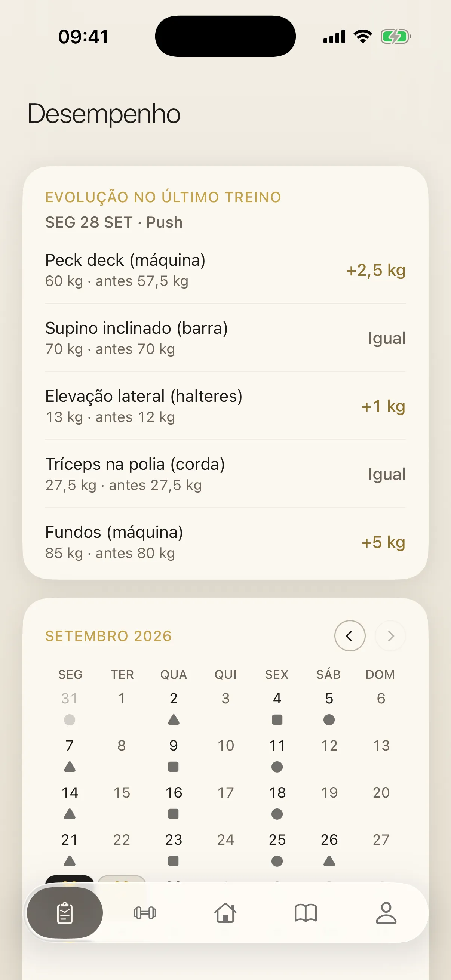Open Fundos (máquina) exercise row
451x980 pixels.
click(x=225, y=542)
